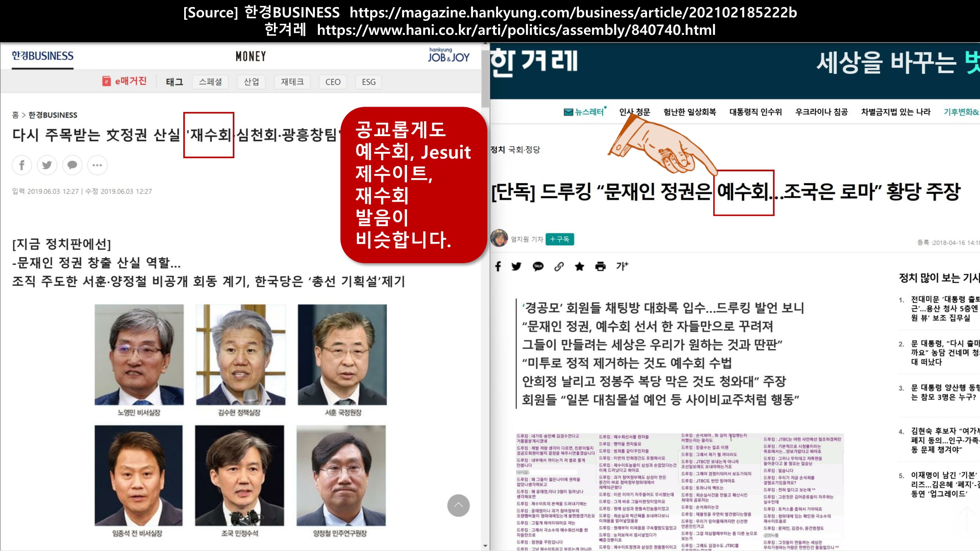This screenshot has height=551, width=980.
Task: Open 차별금지법 있는 나라 nav item
Action: pyautogui.click(x=896, y=112)
